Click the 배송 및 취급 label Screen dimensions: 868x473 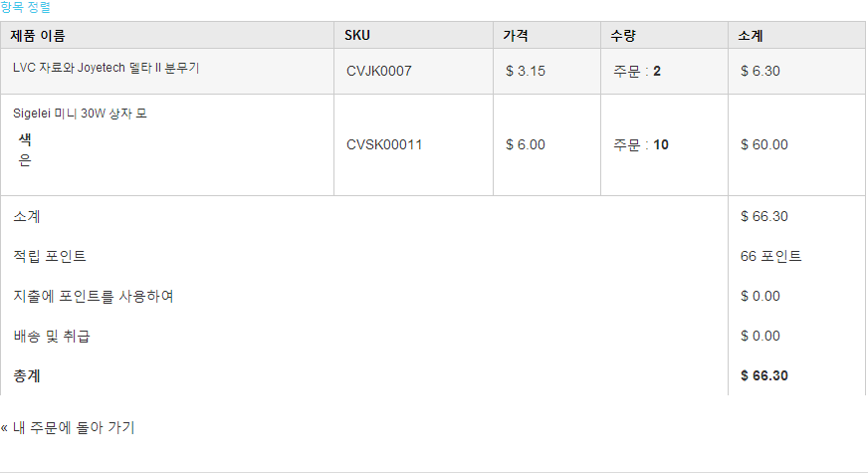point(56,336)
